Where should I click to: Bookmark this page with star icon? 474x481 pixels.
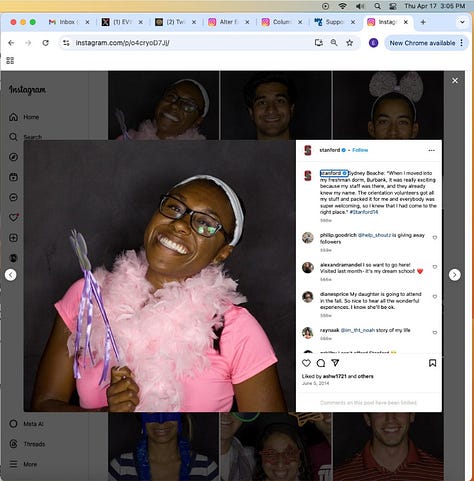tap(349, 43)
